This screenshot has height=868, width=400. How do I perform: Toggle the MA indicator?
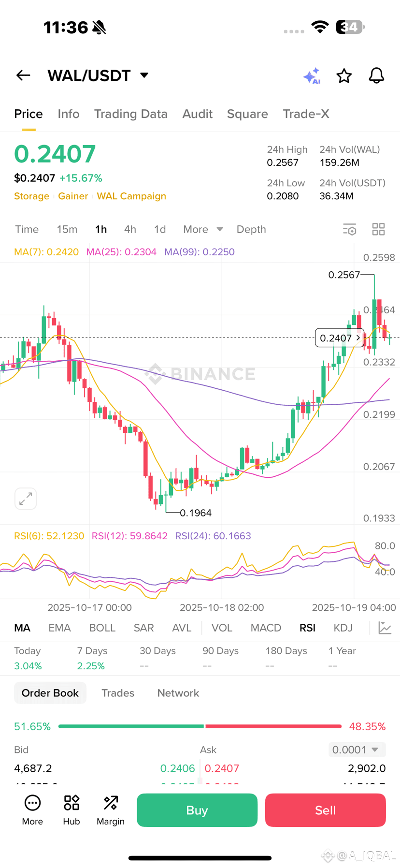22,628
